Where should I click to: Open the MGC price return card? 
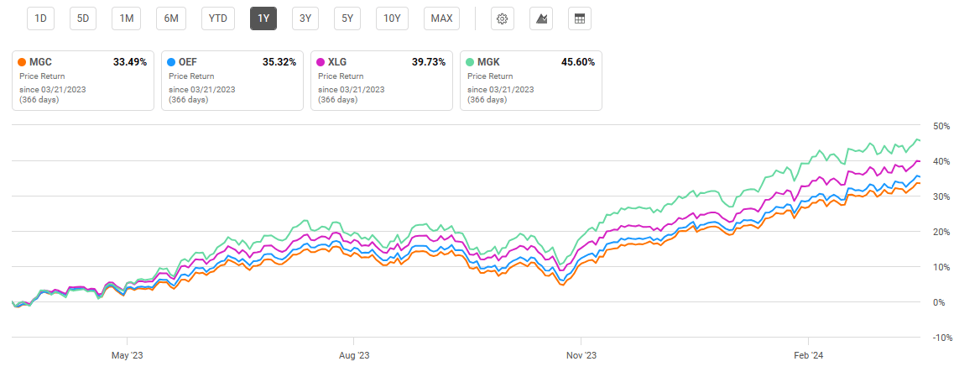82,81
